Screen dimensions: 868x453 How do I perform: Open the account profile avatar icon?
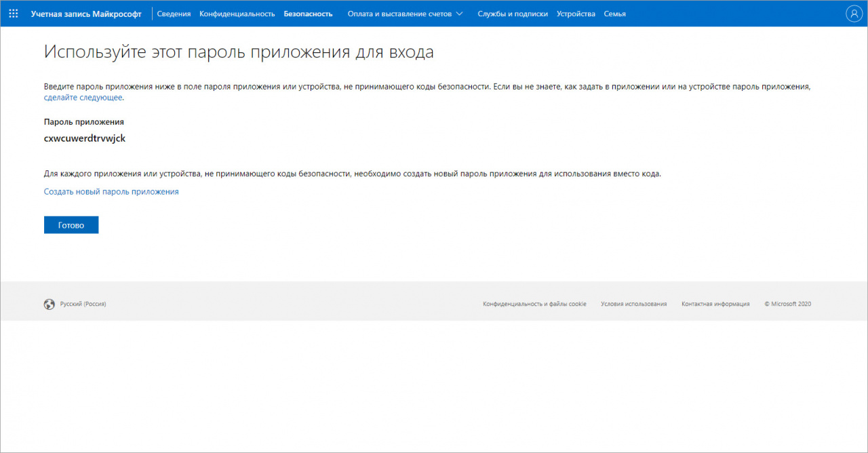(853, 14)
